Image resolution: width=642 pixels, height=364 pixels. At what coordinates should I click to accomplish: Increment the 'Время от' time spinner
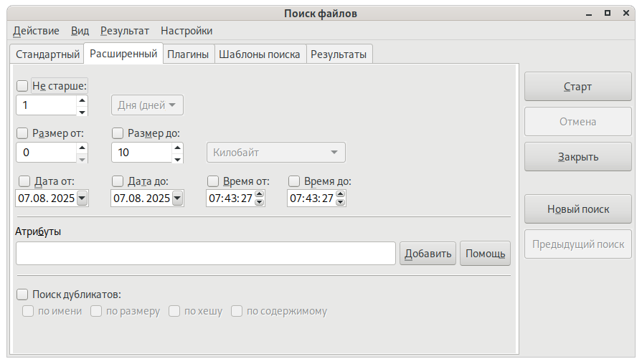pyautogui.click(x=260, y=194)
